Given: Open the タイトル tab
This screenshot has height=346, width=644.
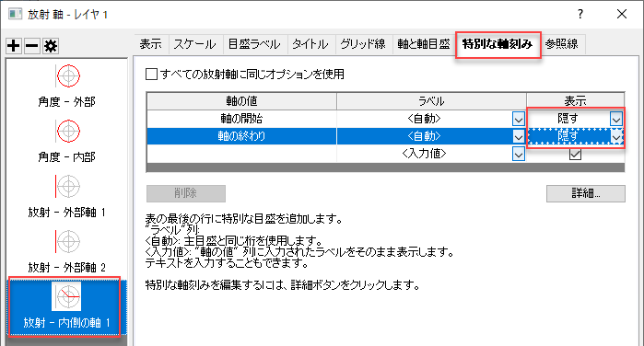Looking at the screenshot, I should point(310,44).
